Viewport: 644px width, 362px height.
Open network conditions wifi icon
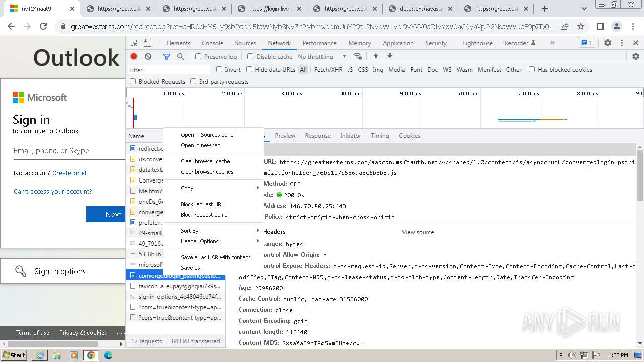[x=358, y=57]
